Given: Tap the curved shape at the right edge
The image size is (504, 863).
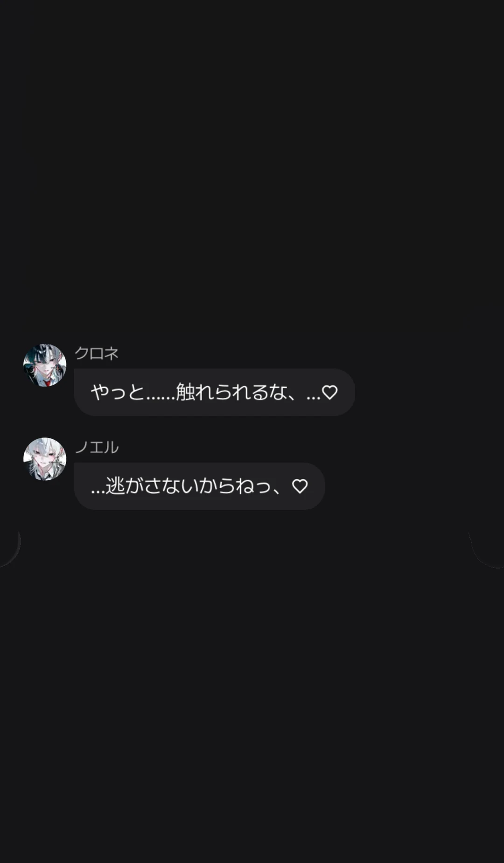Looking at the screenshot, I should tap(487, 547).
